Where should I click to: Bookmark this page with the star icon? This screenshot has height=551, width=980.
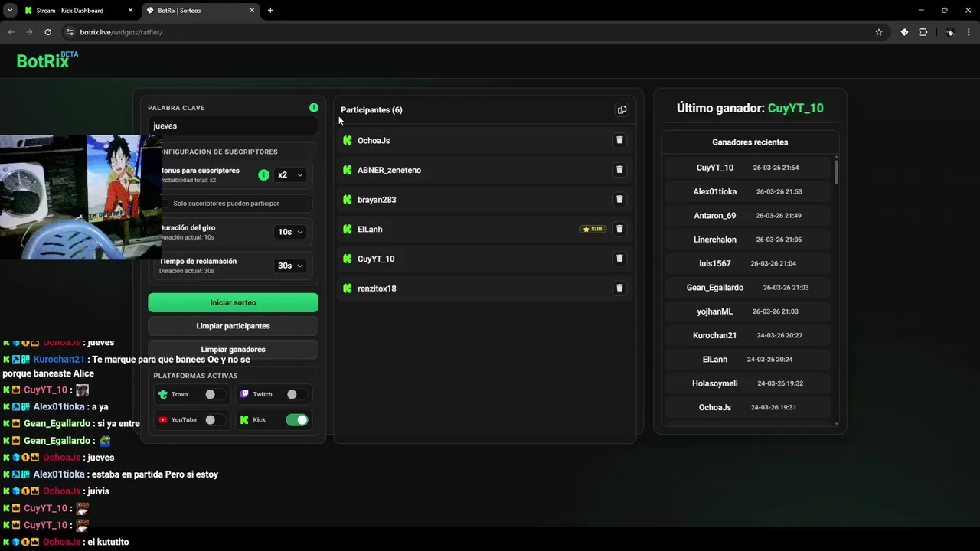click(879, 32)
